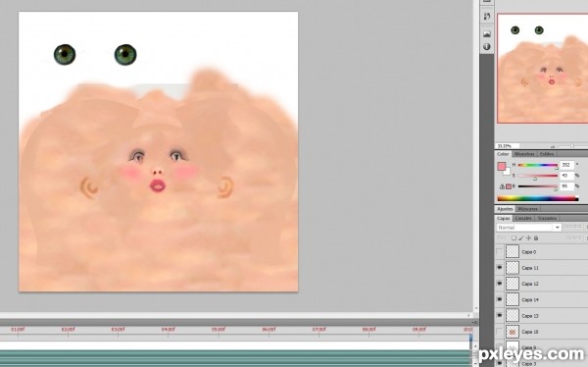Click the S saturation slider bar

[538, 176]
